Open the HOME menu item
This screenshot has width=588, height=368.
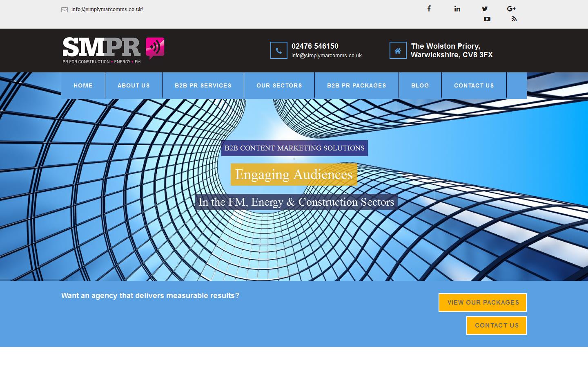coord(83,85)
